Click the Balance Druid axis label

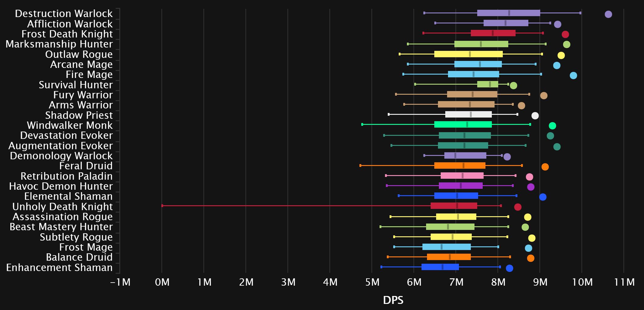coord(79,257)
